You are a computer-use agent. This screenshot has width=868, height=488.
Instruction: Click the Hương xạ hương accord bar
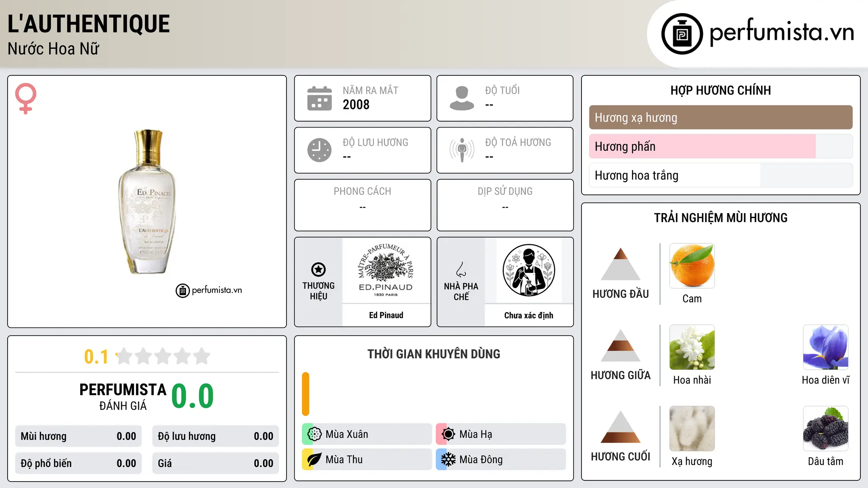pos(721,117)
